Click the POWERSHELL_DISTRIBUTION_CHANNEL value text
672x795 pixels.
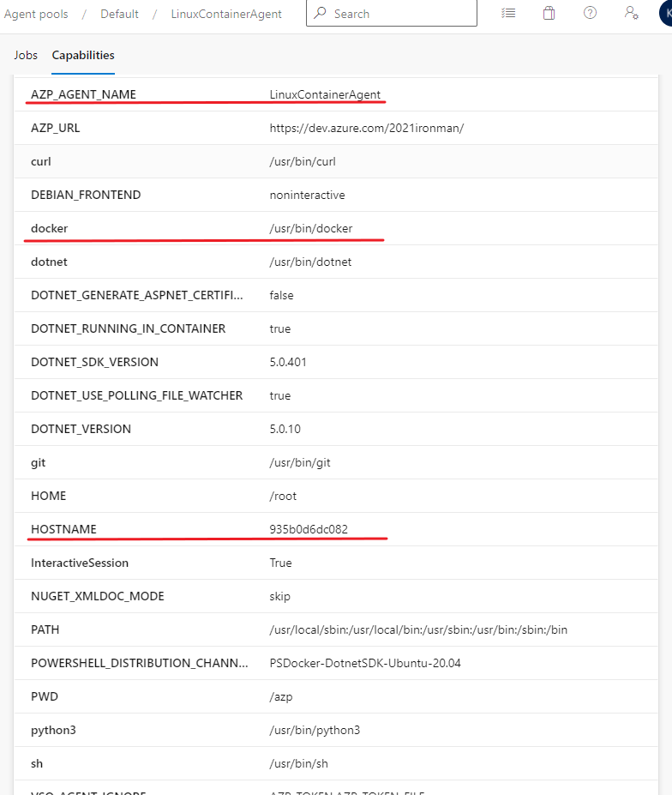click(x=365, y=663)
